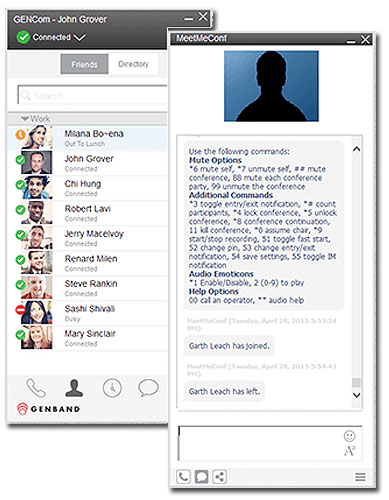The height and width of the screenshot is (500, 389).
Task: Click the MeetMeConf silhouette avatar image
Action: 271,86
